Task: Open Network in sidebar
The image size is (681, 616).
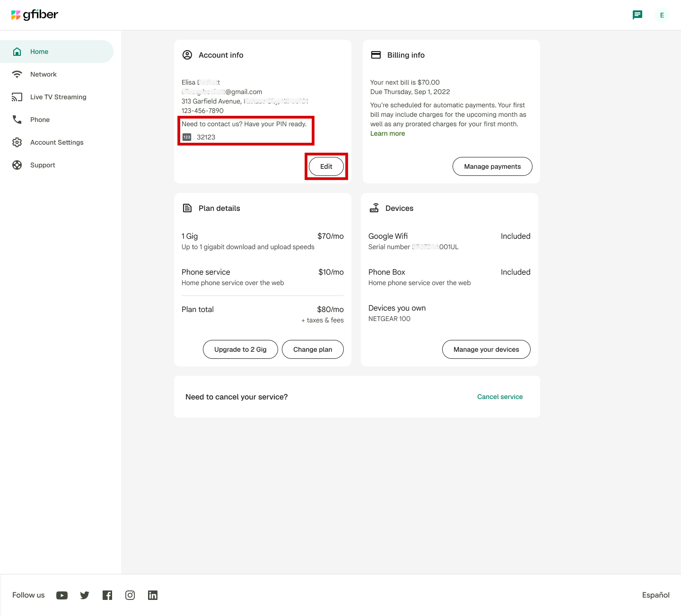Action: point(57,74)
